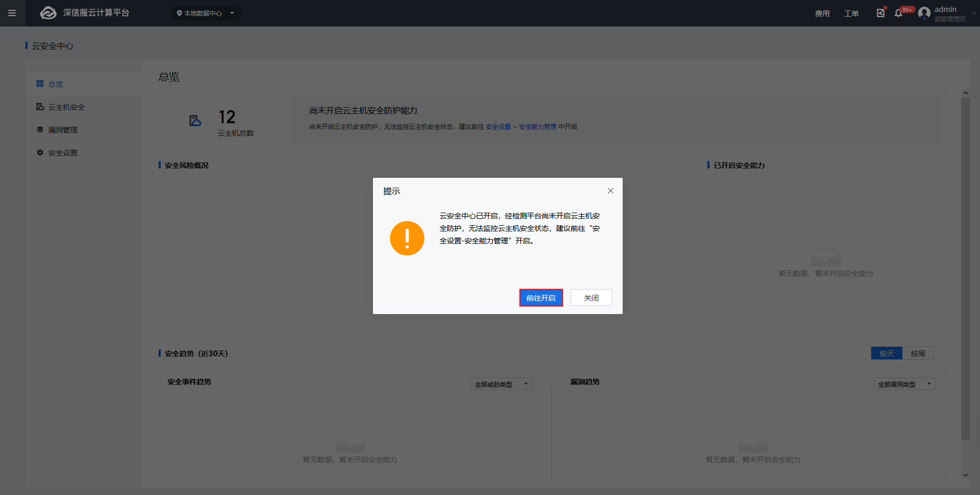This screenshot has height=495, width=980.
Task: Click the cloud host count icon
Action: [195, 121]
